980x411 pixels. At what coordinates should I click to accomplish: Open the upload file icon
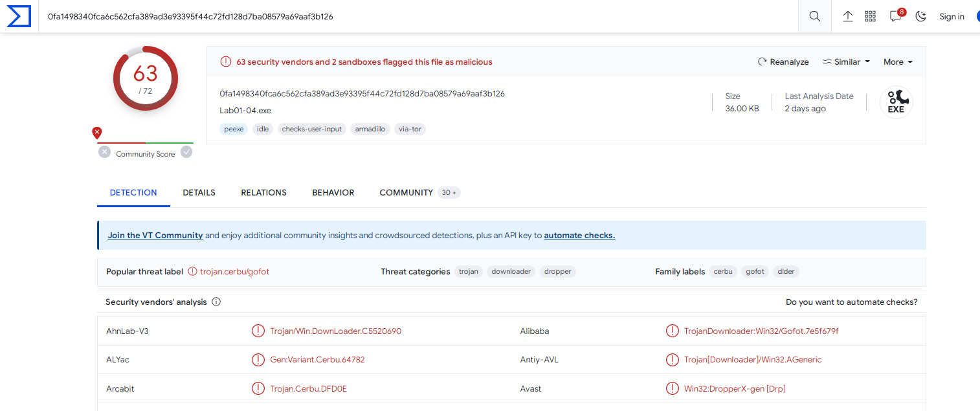(x=847, y=17)
